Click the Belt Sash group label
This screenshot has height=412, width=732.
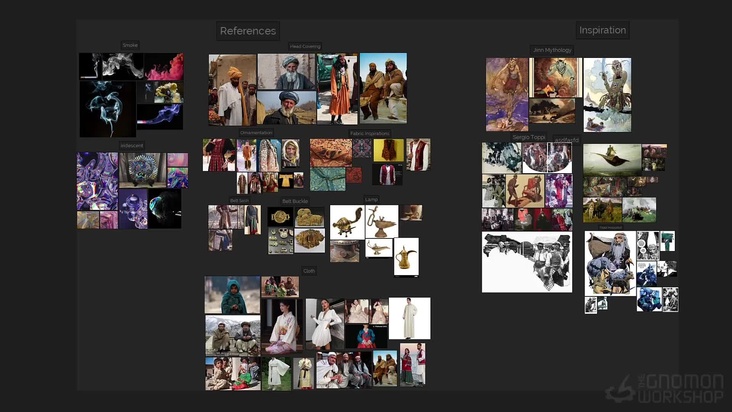[x=239, y=201]
